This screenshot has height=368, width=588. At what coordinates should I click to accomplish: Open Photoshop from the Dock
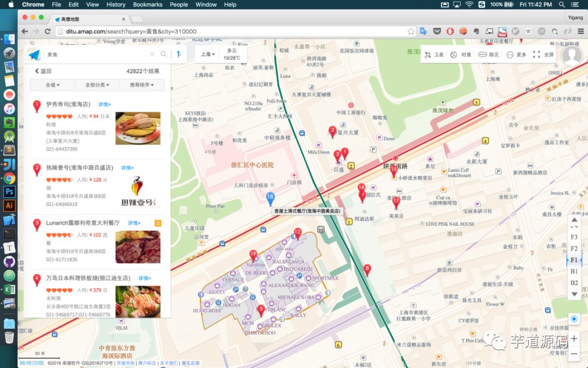tap(9, 191)
